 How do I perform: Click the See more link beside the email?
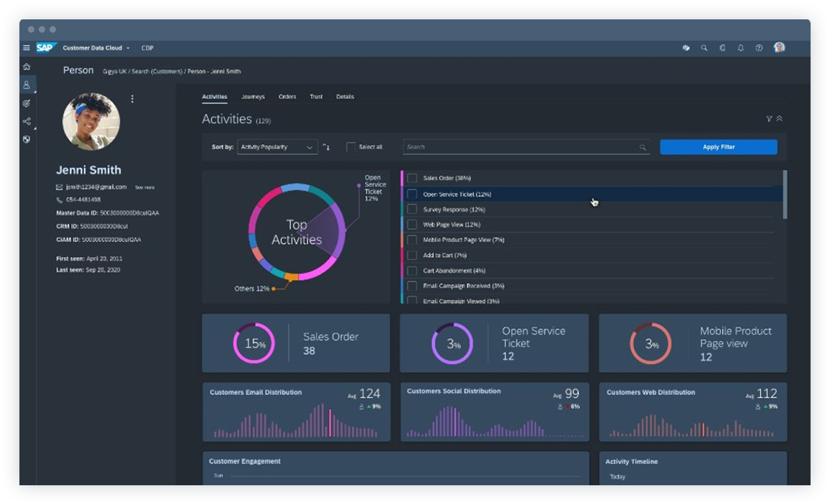click(145, 187)
